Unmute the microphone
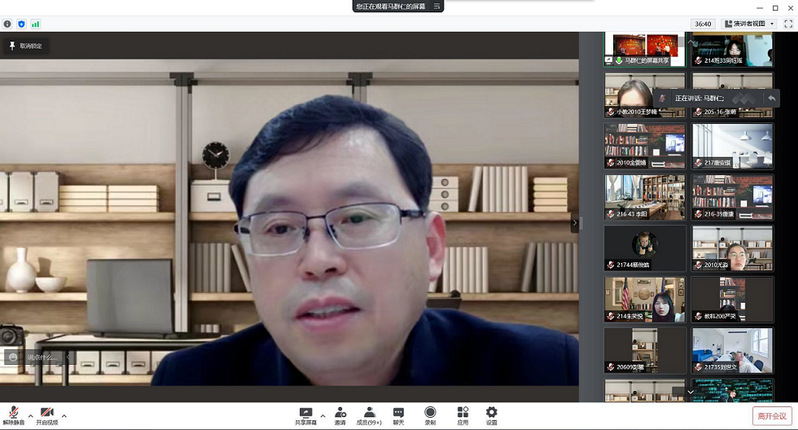798x430 pixels. pyautogui.click(x=15, y=414)
